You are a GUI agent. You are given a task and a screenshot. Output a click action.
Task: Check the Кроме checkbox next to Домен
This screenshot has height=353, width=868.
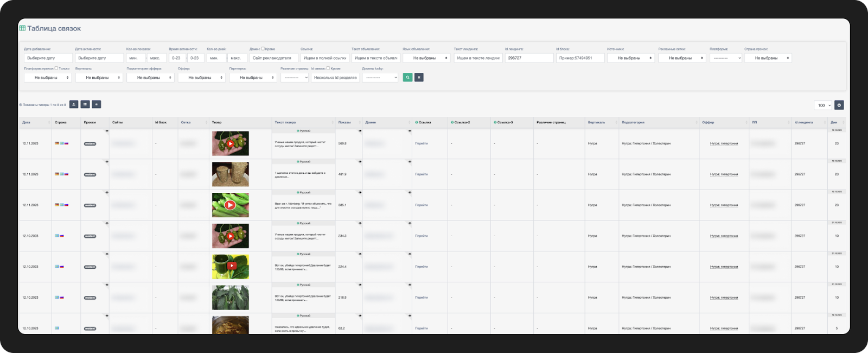point(263,49)
